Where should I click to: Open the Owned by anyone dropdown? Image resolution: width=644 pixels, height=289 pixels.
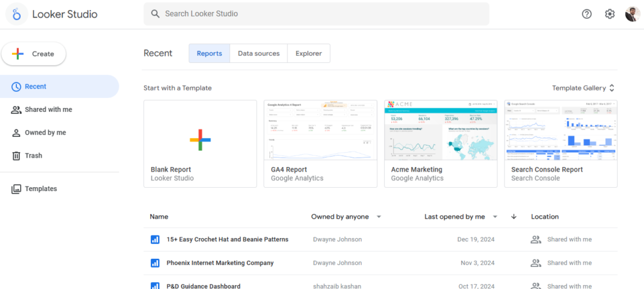(347, 217)
